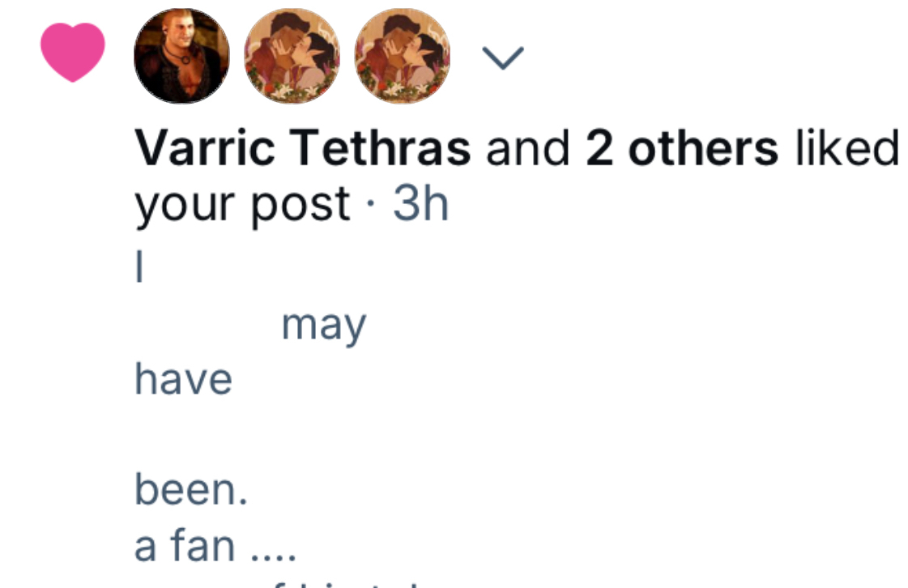Click the word 'post' before the timestamp
Viewport: 908px width, 588px height.
[300, 207]
